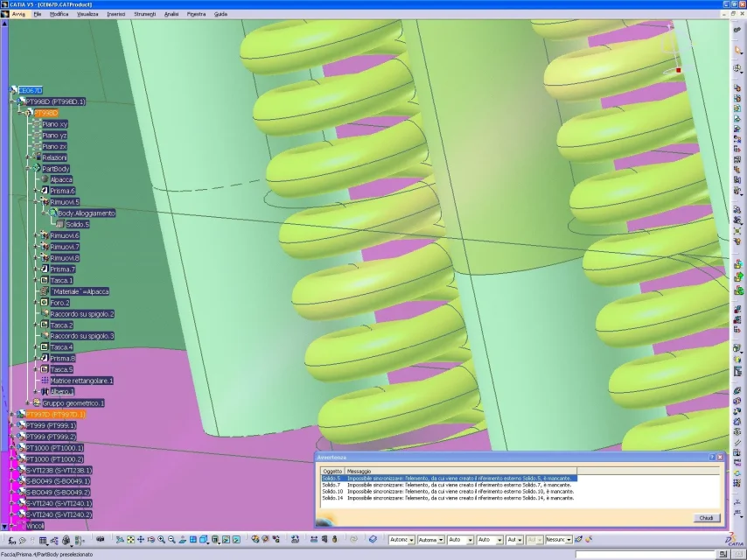Open the Inserisci menu

(x=116, y=14)
